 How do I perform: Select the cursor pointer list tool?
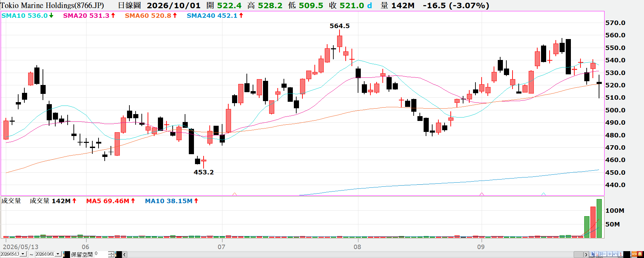pos(592,254)
